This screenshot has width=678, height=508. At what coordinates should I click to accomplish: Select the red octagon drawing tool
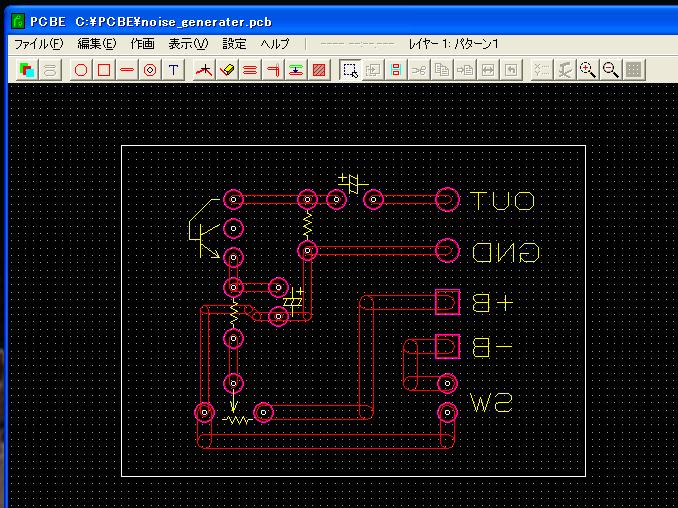coord(81,70)
